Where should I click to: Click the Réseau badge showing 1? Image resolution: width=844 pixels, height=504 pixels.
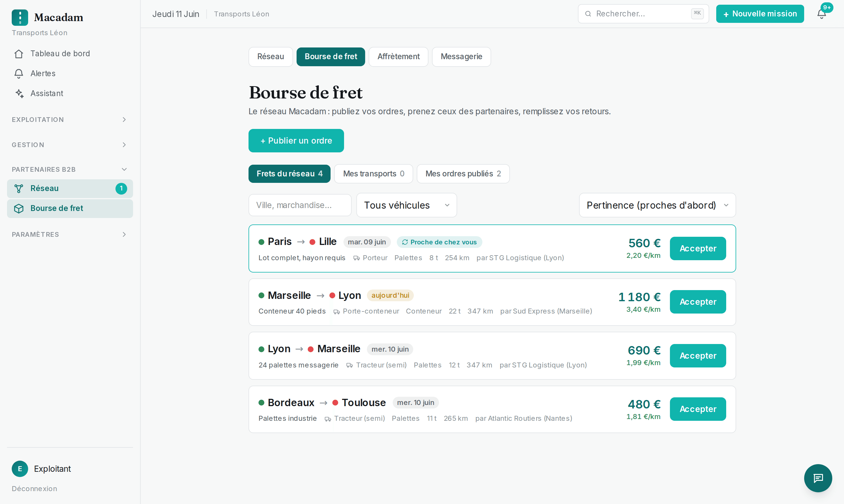[121, 188]
